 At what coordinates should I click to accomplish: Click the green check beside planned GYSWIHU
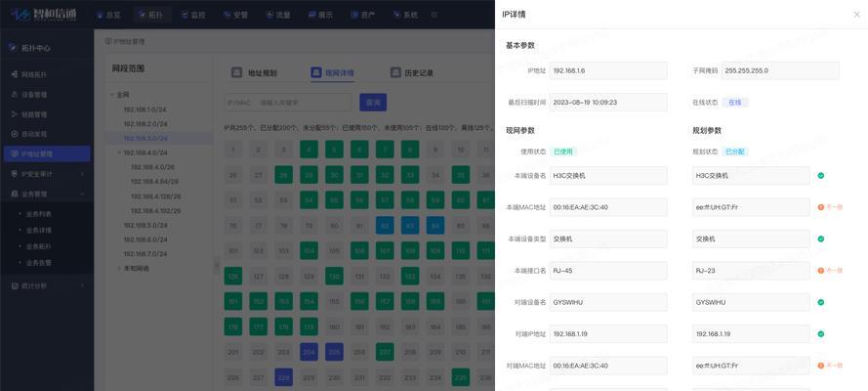pos(821,302)
